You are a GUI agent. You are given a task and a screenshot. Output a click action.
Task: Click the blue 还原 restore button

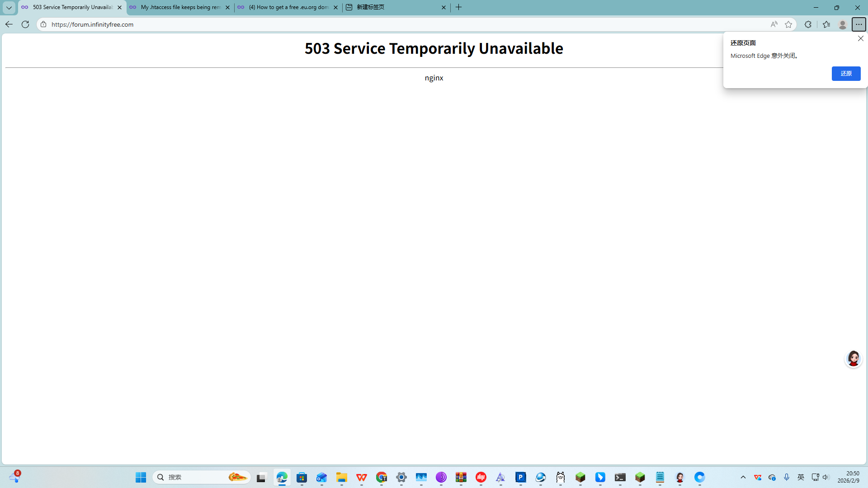tap(846, 74)
